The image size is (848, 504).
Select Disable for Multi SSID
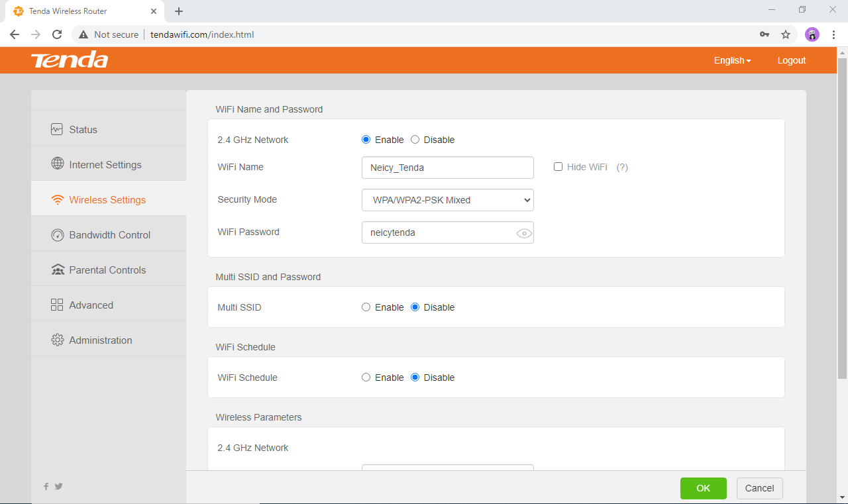pos(415,307)
